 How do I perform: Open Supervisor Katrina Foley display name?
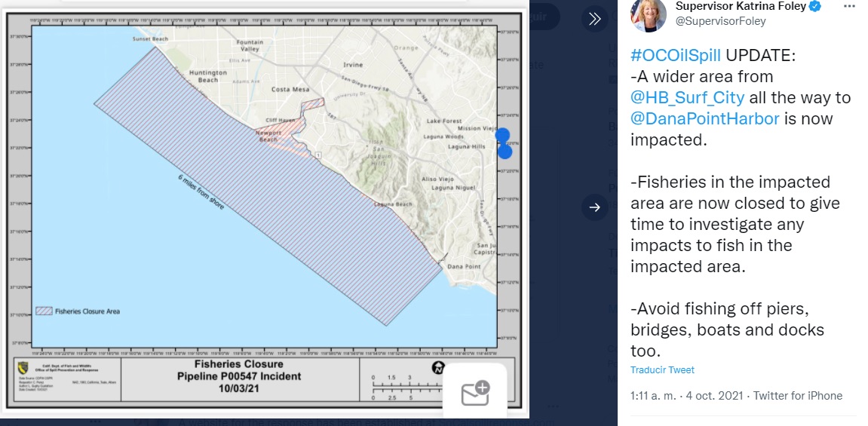(741, 7)
